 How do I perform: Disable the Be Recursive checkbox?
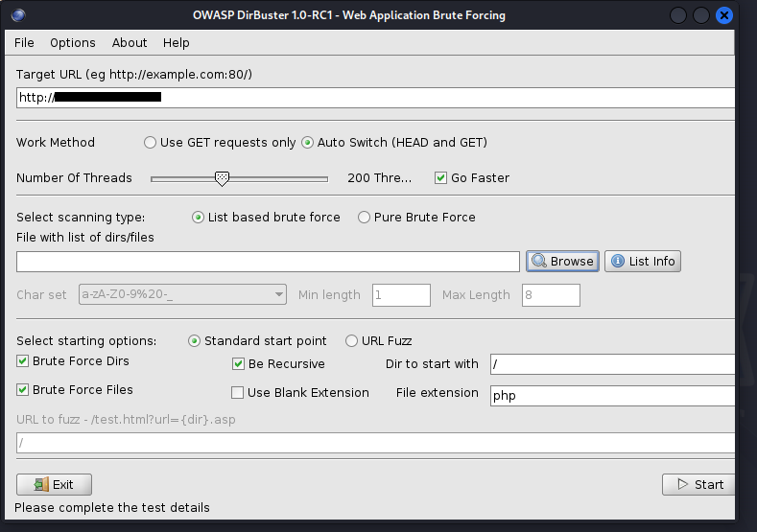point(239,364)
